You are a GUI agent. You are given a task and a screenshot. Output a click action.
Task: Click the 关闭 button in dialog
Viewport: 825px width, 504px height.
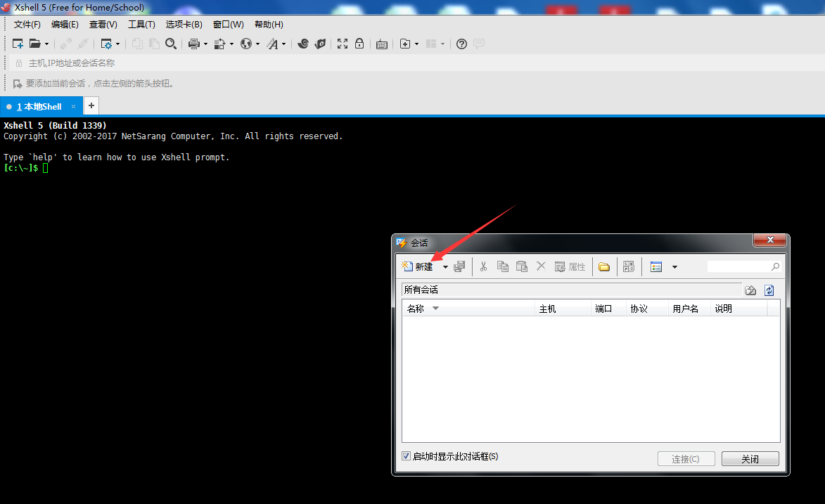point(750,459)
